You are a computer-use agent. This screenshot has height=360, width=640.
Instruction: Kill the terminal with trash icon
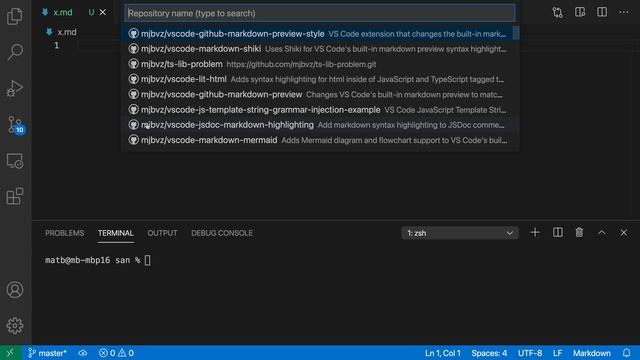tap(579, 233)
